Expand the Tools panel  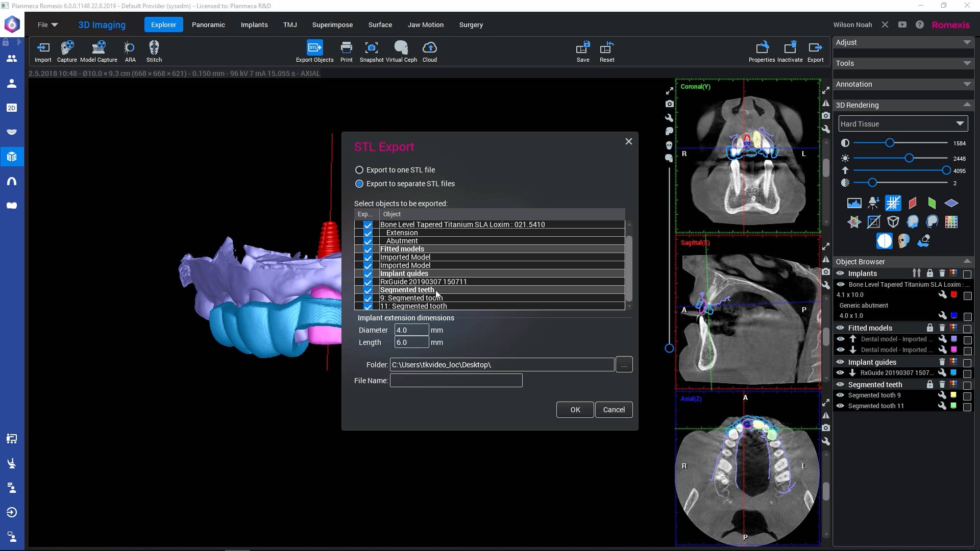point(967,63)
